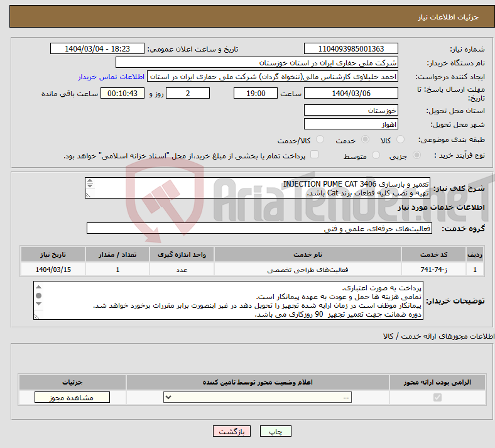Click the up arrow of description scrollbar

(90, 181)
